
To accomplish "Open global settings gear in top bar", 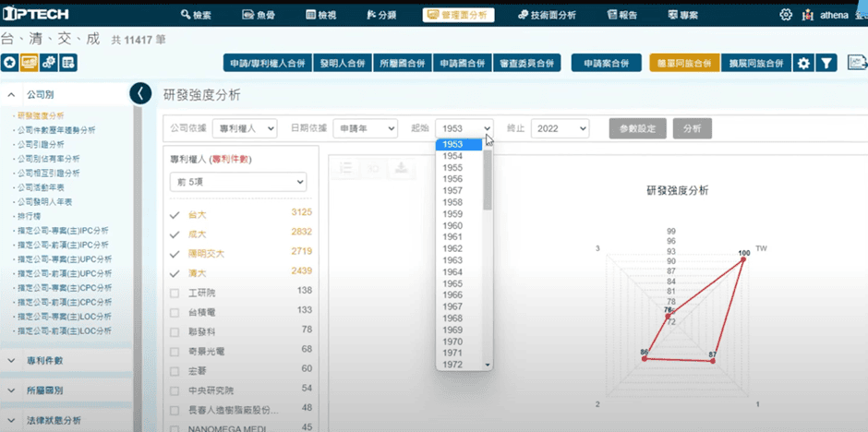I will pyautogui.click(x=786, y=15).
